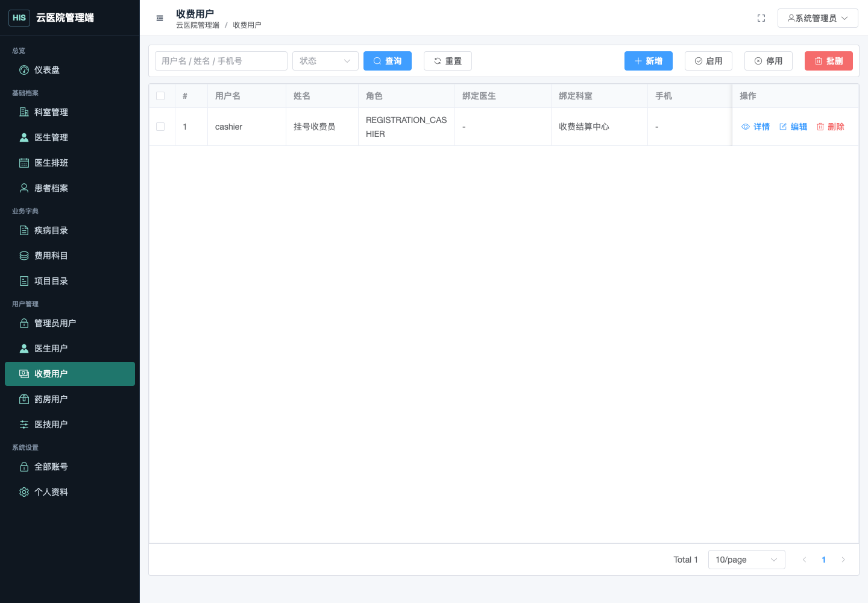
Task: Click the 重置 reset button
Action: tap(448, 61)
